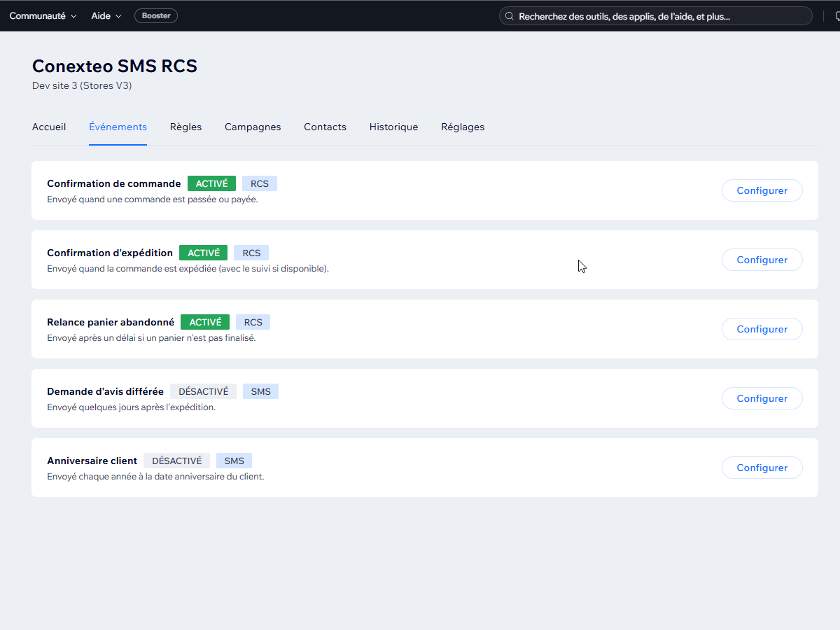Image resolution: width=840 pixels, height=630 pixels.
Task: Click SMS badge of Anniversaire client
Action: (x=234, y=461)
